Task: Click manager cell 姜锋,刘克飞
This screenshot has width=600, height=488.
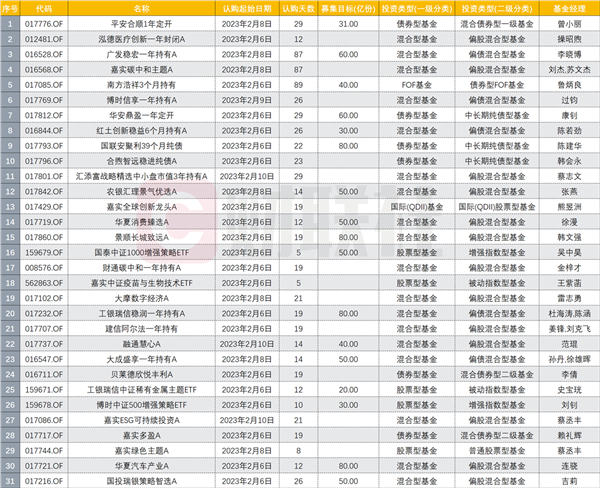Action: 569,329
